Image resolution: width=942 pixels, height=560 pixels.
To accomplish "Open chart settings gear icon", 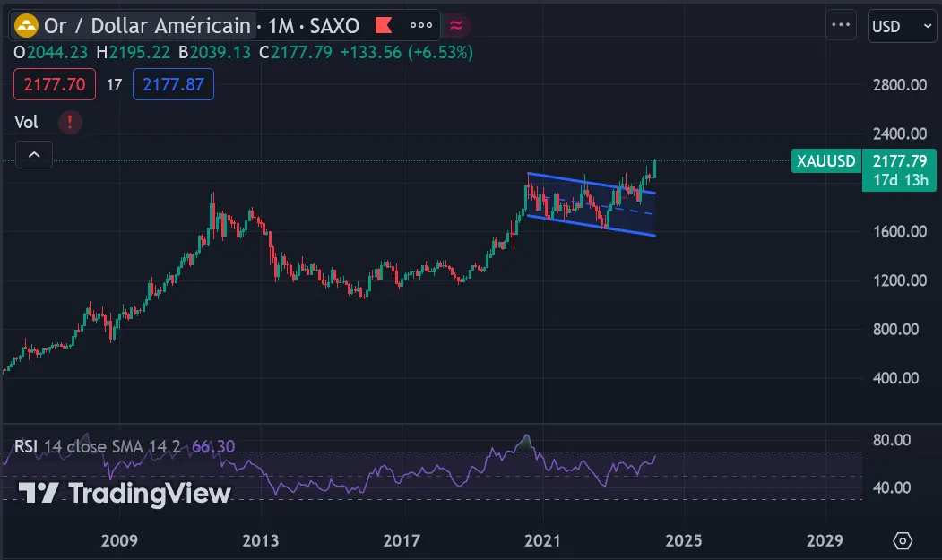I will pos(903,540).
